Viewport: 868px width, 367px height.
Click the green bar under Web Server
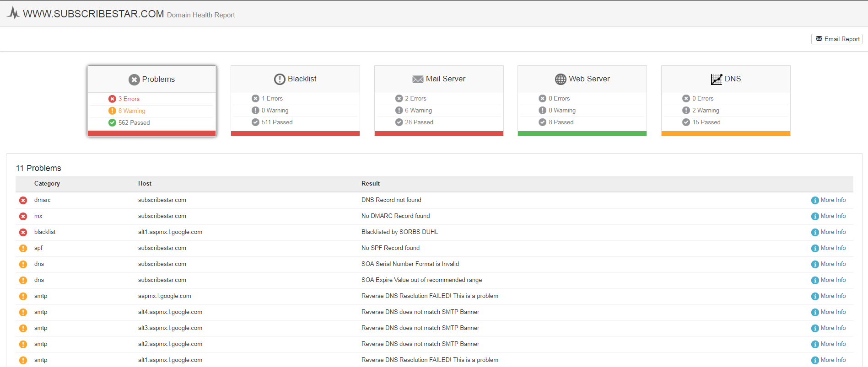pos(582,133)
